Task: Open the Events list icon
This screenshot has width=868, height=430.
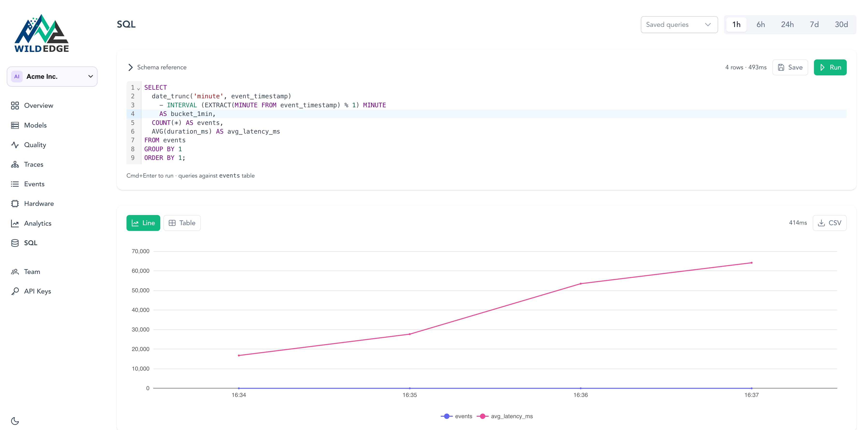Action: click(x=15, y=184)
